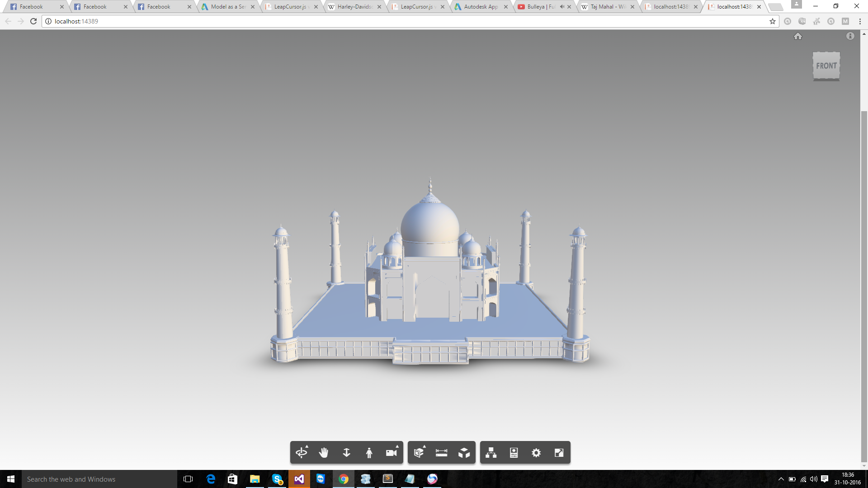
Task: Open the Properties panel icon
Action: (x=514, y=452)
